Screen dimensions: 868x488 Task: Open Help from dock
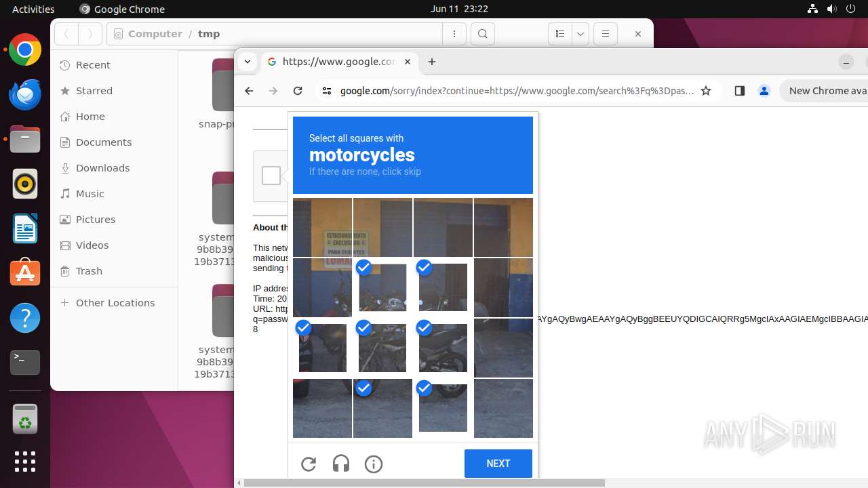click(x=25, y=318)
